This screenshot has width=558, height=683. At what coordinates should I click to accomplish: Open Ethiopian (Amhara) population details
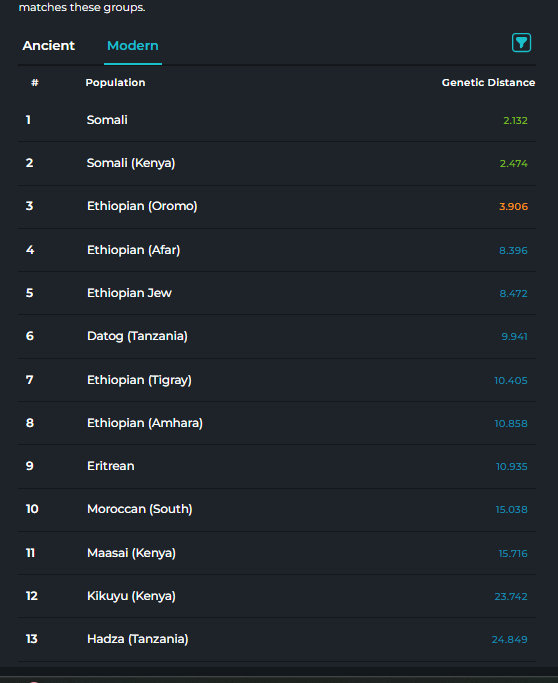pos(277,423)
